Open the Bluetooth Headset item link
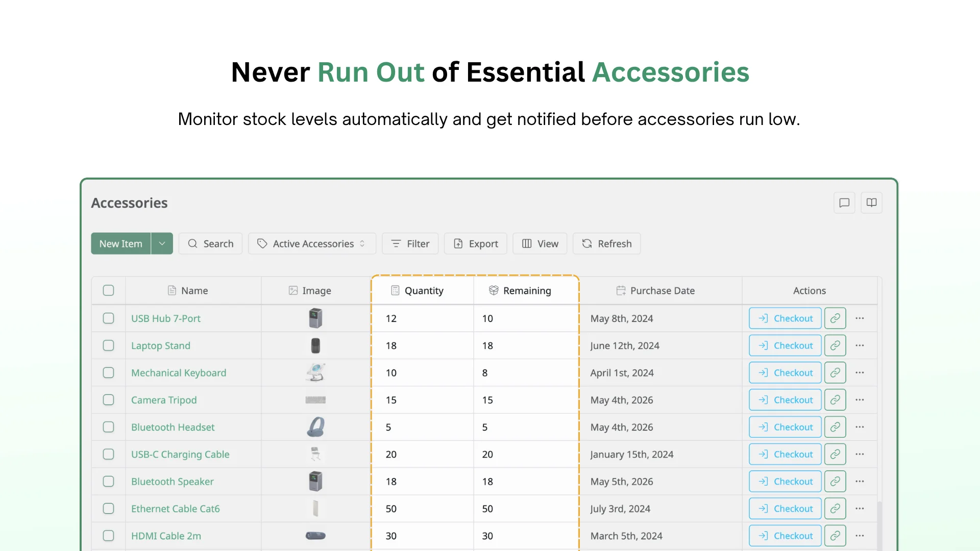Image resolution: width=980 pixels, height=551 pixels. (x=173, y=427)
